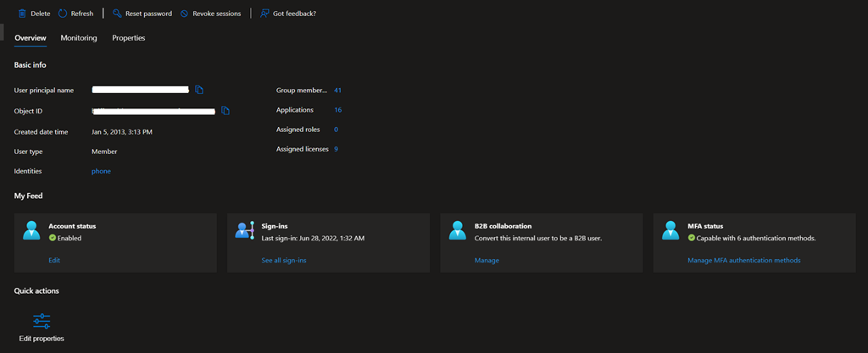Click Assigned roles count 0

[336, 130]
